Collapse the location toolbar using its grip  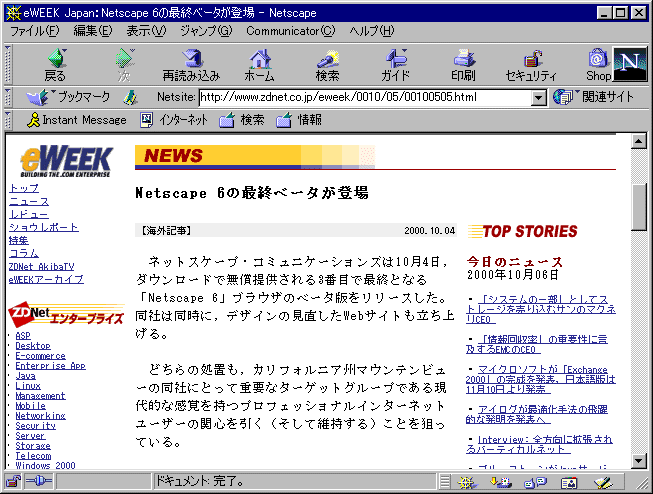pyautogui.click(x=7, y=97)
